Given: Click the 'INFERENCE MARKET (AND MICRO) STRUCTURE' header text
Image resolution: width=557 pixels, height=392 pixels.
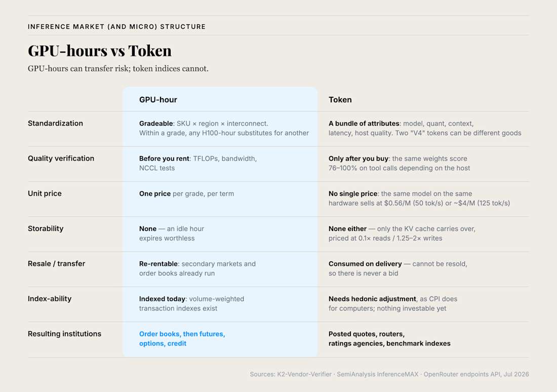Looking at the screenshot, I should (x=116, y=27).
